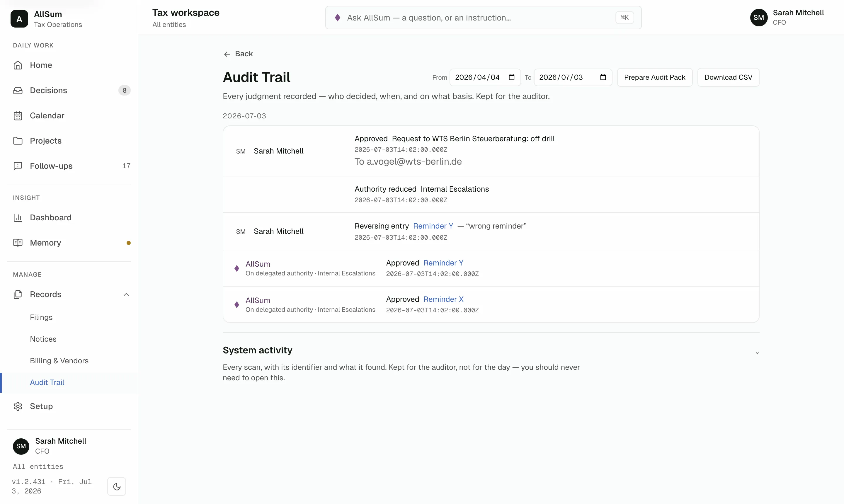Click Sarah Mitchell name in top right
The image size is (844, 504).
pos(798,13)
